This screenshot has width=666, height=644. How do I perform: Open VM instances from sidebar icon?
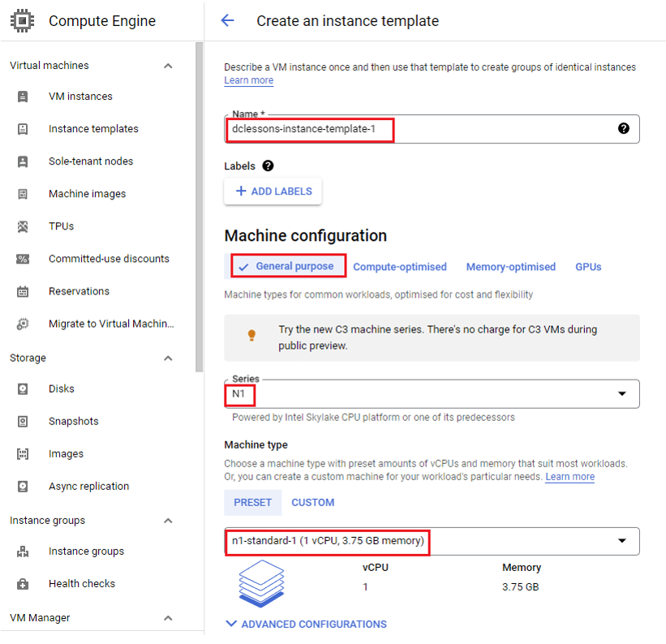point(23,97)
